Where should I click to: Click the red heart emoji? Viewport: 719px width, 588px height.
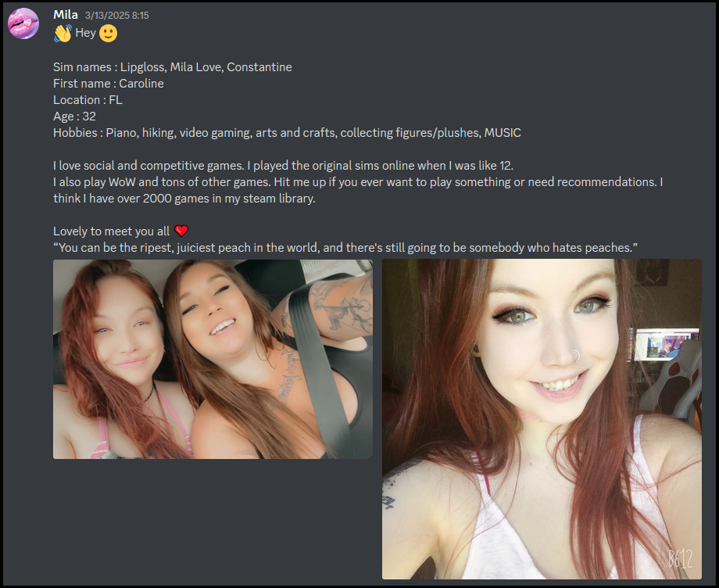[181, 231]
